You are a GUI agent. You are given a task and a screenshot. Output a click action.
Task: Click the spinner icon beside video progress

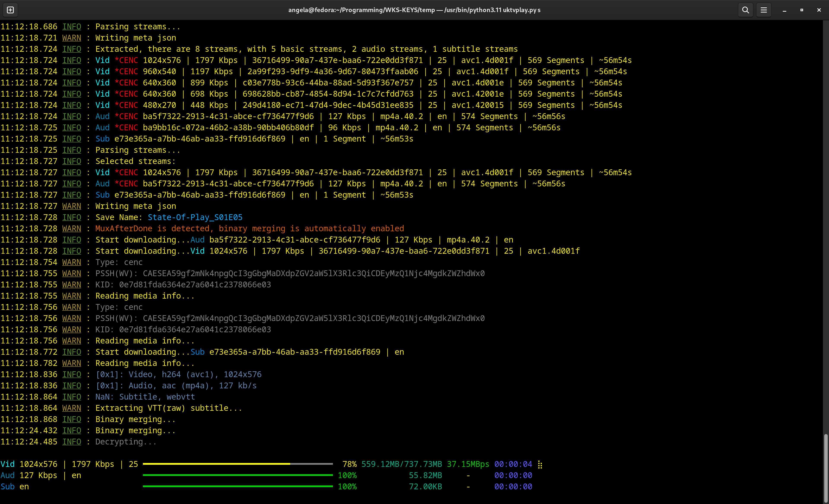(x=540, y=464)
